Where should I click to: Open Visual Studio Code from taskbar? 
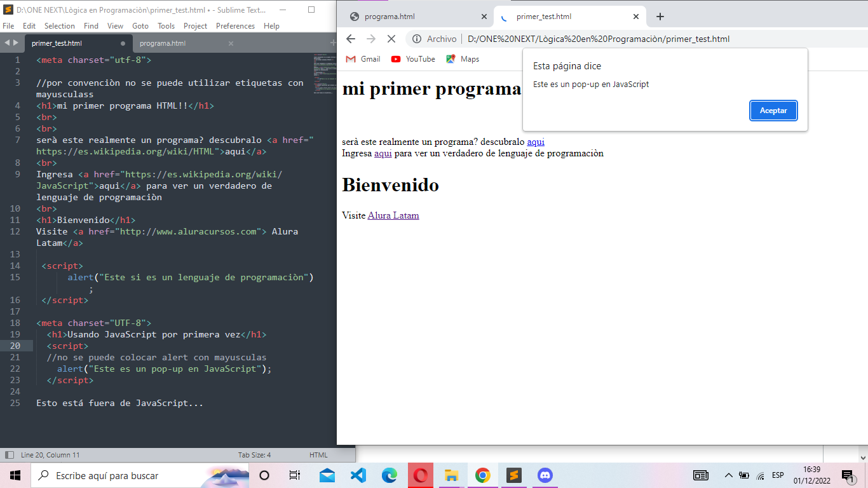[358, 475]
